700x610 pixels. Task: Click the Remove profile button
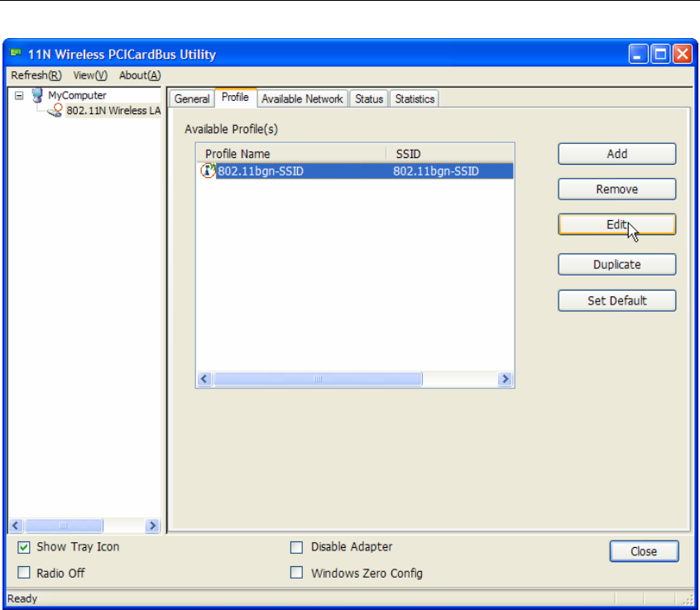pos(617,190)
